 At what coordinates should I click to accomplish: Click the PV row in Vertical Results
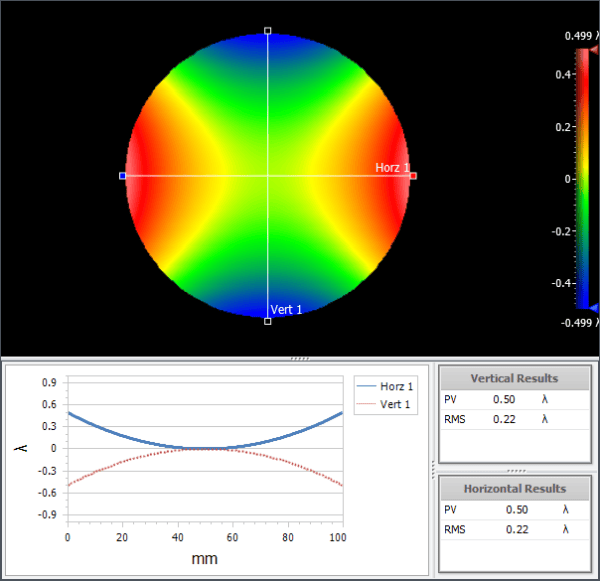coord(516,399)
